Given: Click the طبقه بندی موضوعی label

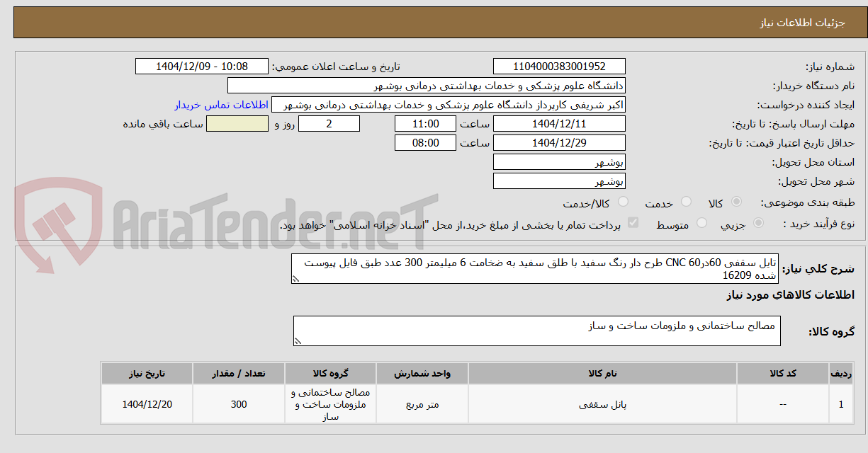Looking at the screenshot, I should pyautogui.click(x=807, y=203).
